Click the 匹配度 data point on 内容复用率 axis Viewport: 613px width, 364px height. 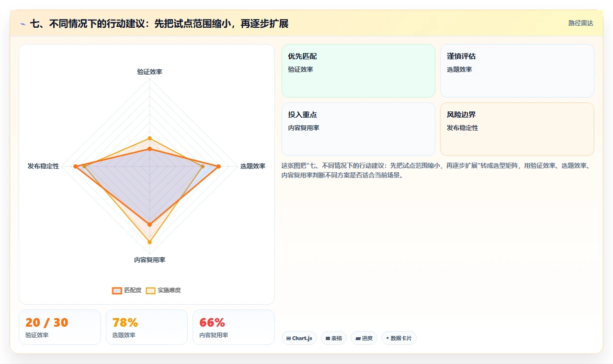[x=149, y=224]
